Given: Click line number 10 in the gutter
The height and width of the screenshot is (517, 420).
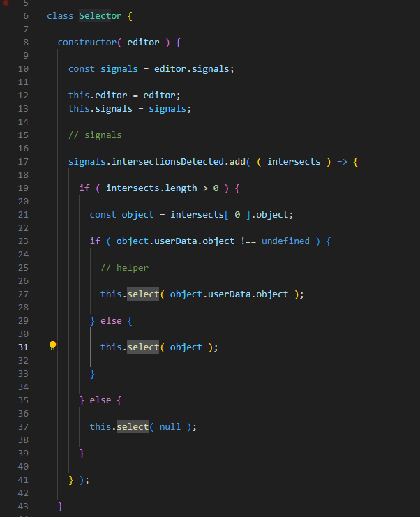Looking at the screenshot, I should point(23,69).
